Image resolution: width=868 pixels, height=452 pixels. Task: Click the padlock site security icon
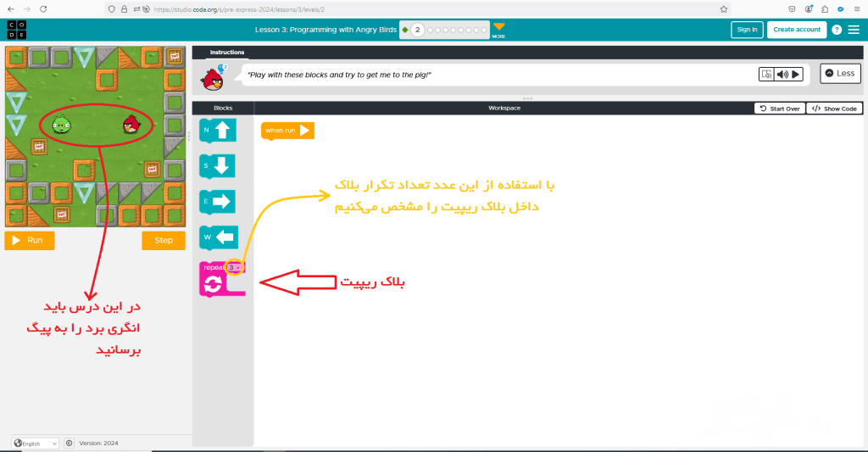(x=124, y=9)
